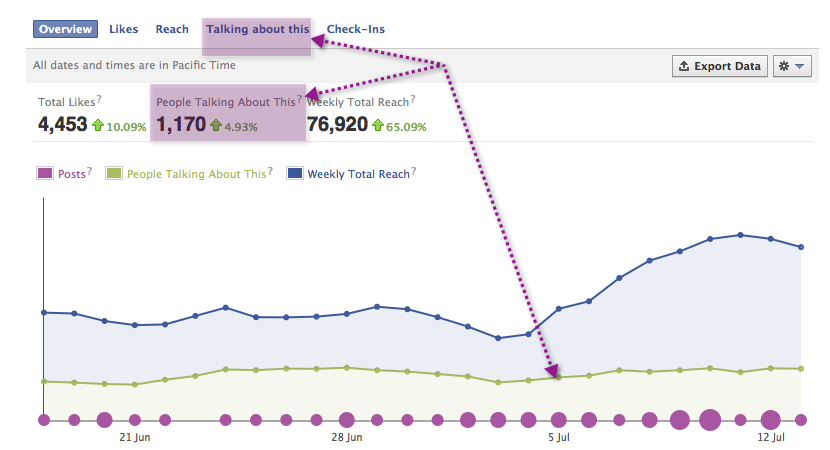Click the Export Data button
Viewport: 830px width, 450px height.
tap(719, 66)
